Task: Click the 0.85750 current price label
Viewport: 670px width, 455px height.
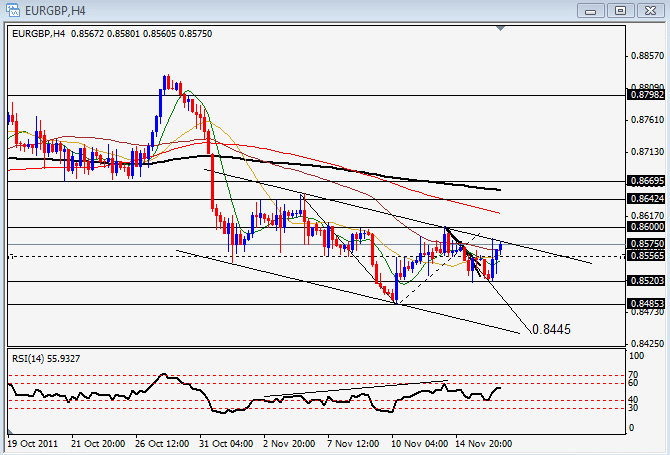Action: click(x=647, y=244)
